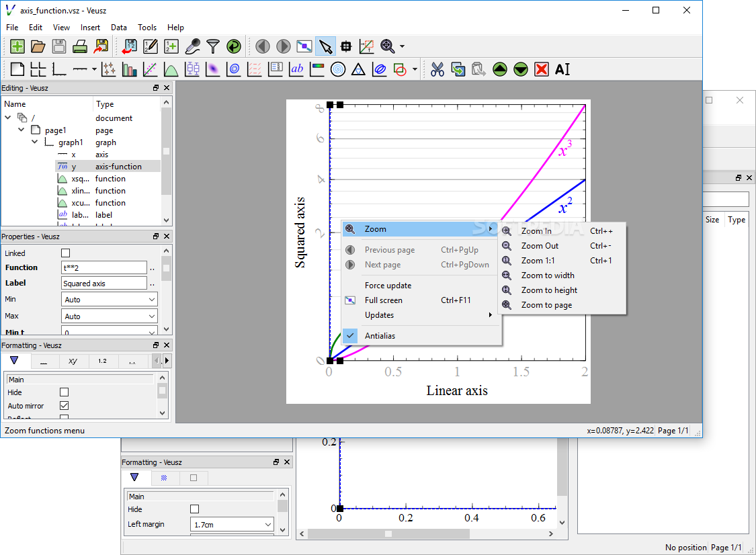Insert a grid widget
The width and height of the screenshot is (756, 555).
pos(38,69)
